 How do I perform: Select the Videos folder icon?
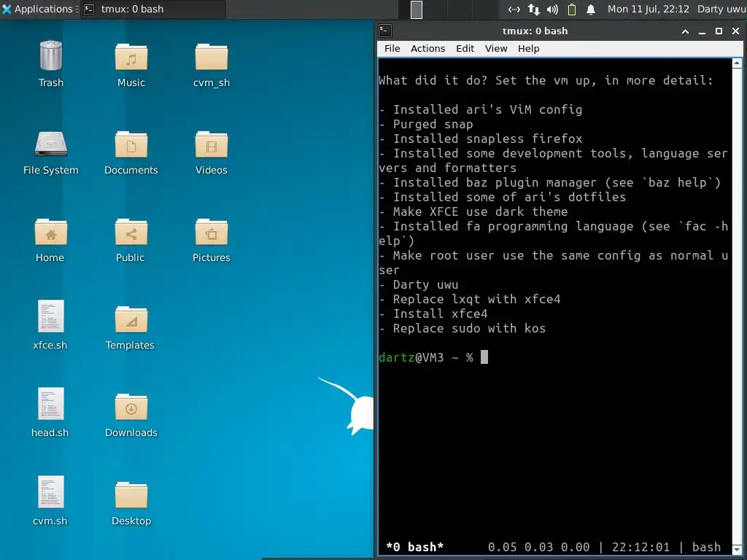pos(211,152)
